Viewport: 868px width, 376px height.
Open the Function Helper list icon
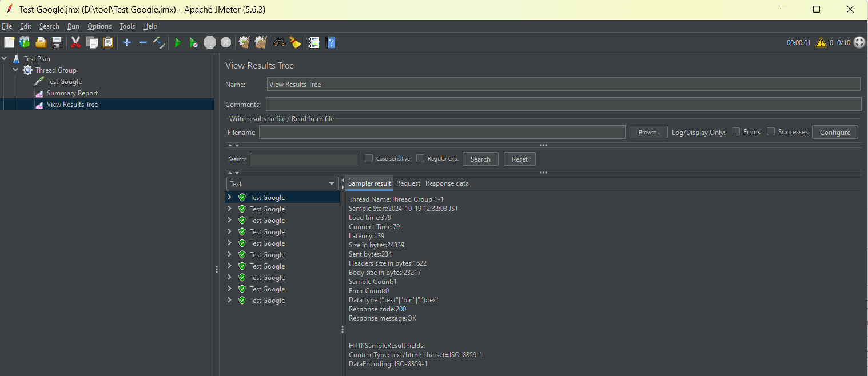(313, 42)
